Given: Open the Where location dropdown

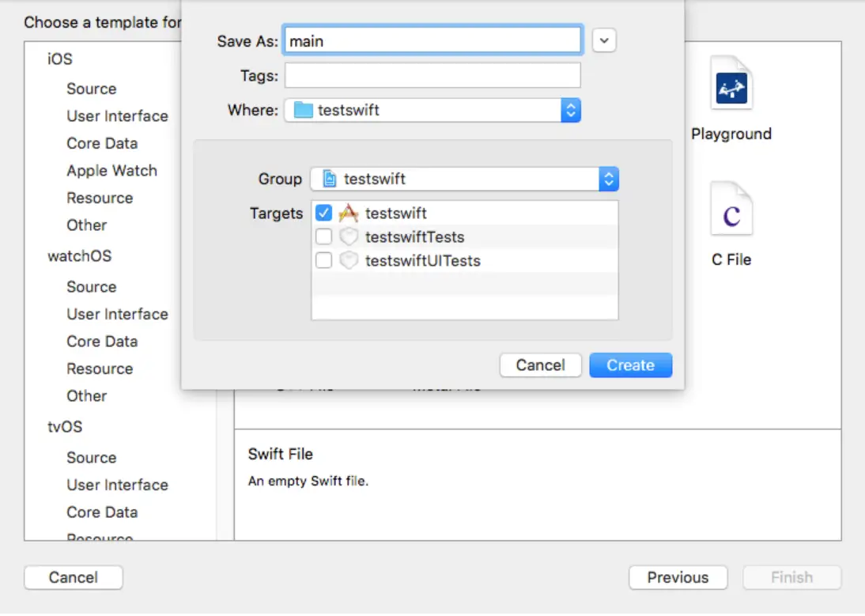Looking at the screenshot, I should (x=571, y=110).
